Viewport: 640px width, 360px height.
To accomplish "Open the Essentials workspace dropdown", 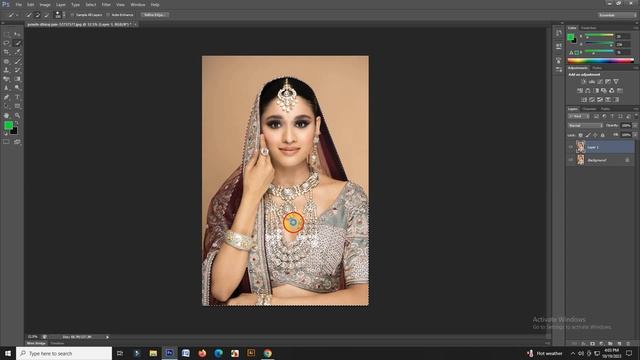I will click(617, 15).
